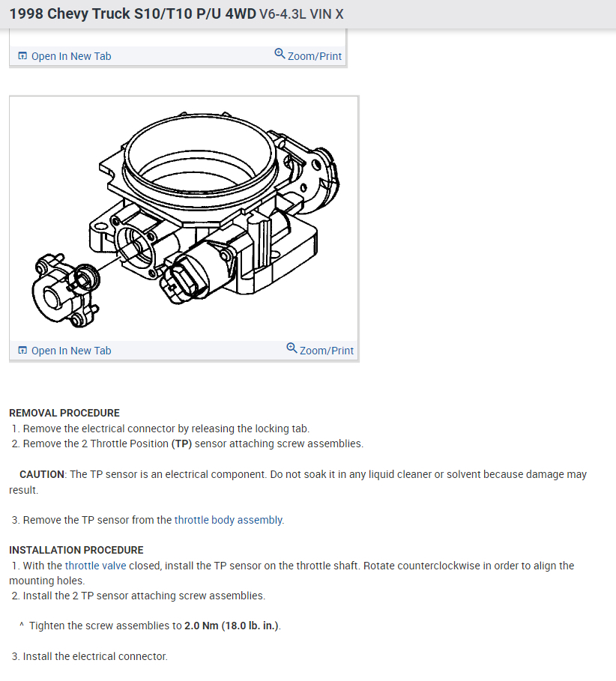
Task: Click the detached TP sensor in the diagram
Action: (66, 290)
